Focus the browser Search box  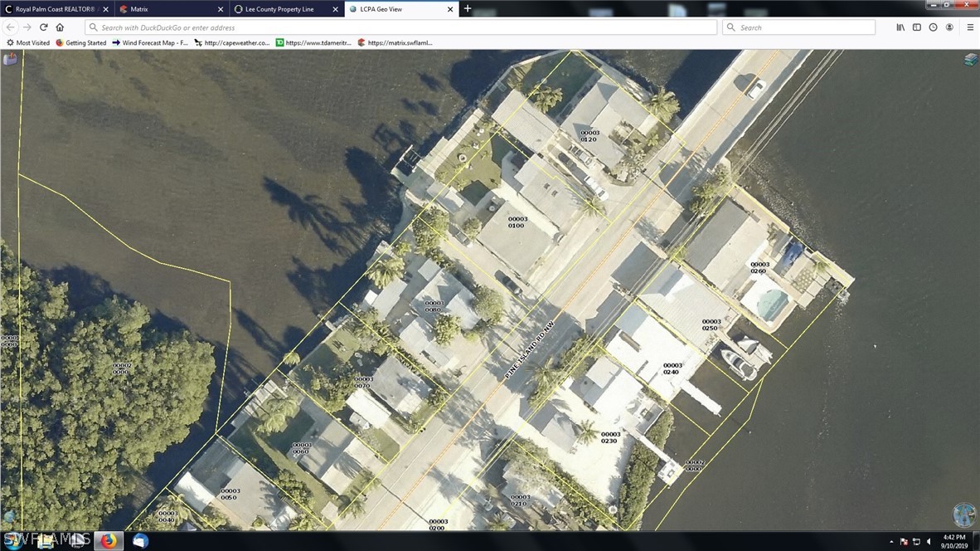pyautogui.click(x=798, y=27)
